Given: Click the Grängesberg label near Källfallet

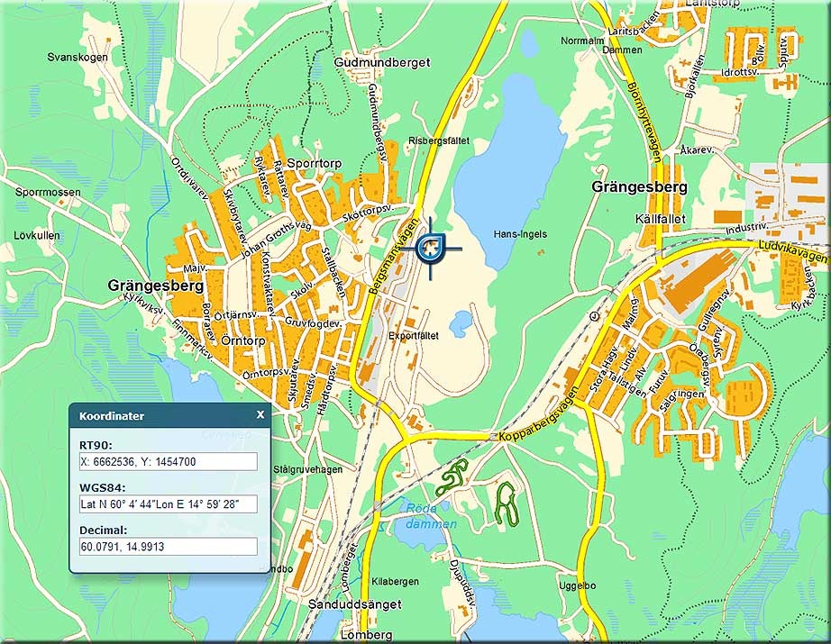Looking at the screenshot, I should click(x=640, y=187).
